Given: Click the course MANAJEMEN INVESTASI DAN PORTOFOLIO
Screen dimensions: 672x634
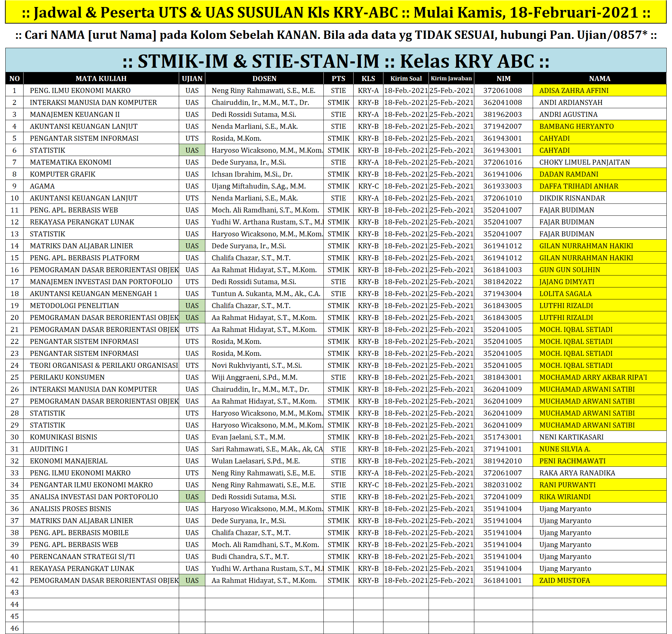Looking at the screenshot, I should coord(101,282).
